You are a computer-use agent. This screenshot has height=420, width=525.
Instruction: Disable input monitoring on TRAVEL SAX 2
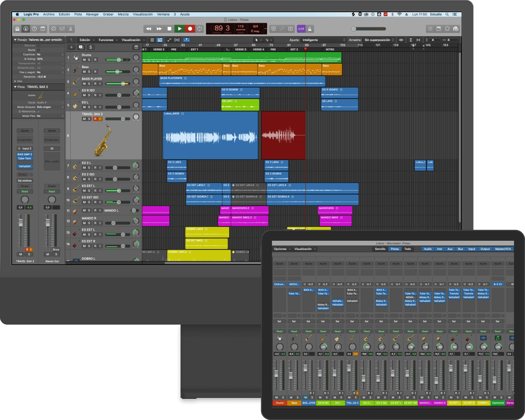coord(100,119)
